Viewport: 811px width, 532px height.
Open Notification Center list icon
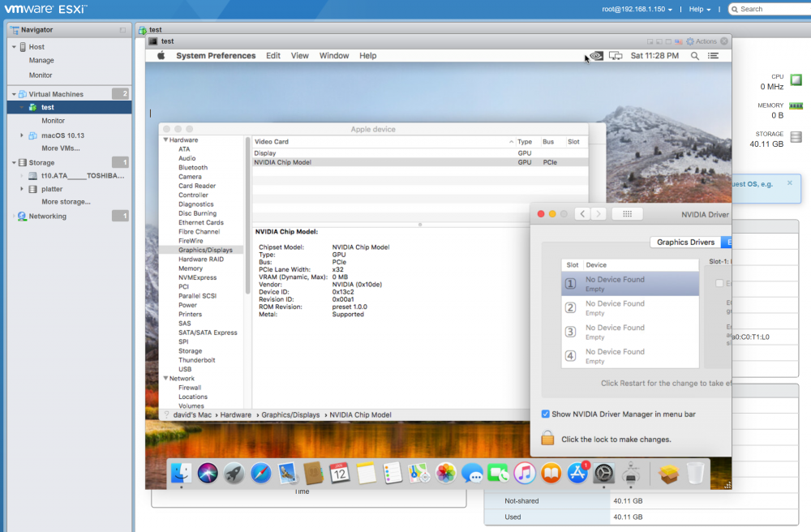pyautogui.click(x=713, y=55)
